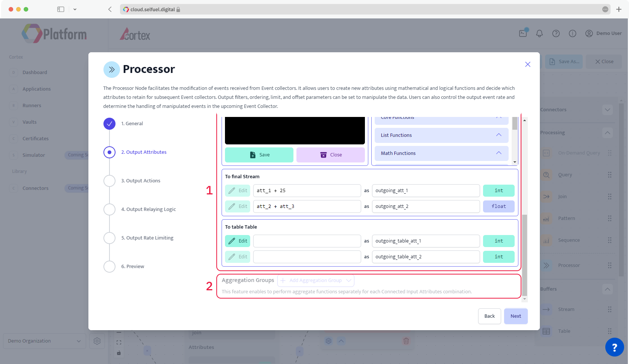The height and width of the screenshot is (364, 629).
Task: Click the dialog content vertical scrollbar
Action: click(x=524, y=256)
